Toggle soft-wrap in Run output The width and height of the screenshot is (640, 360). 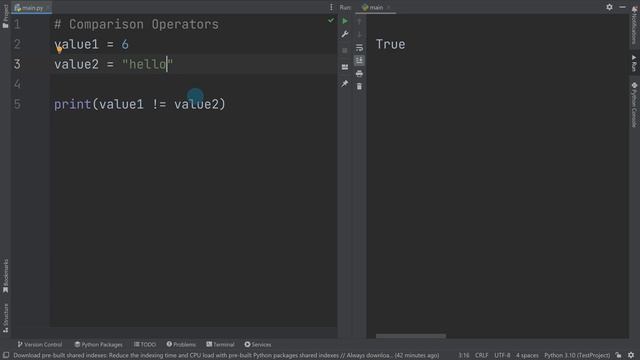click(359, 48)
